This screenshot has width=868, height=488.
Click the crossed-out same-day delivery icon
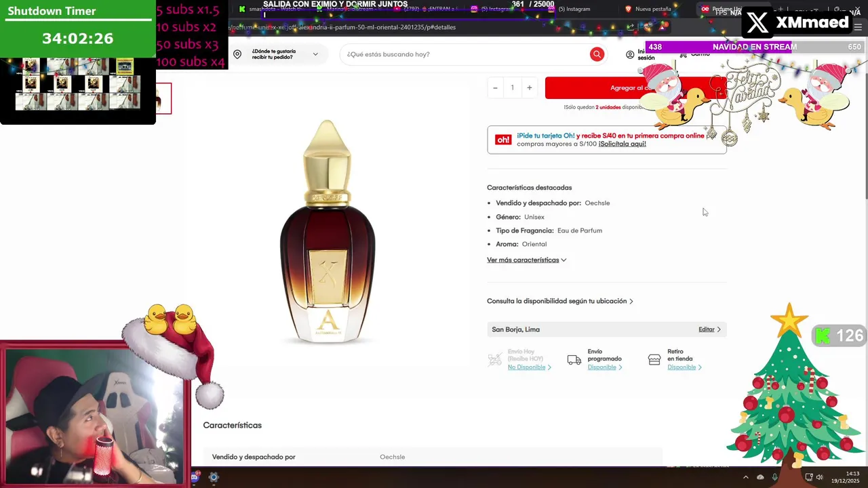tap(494, 360)
